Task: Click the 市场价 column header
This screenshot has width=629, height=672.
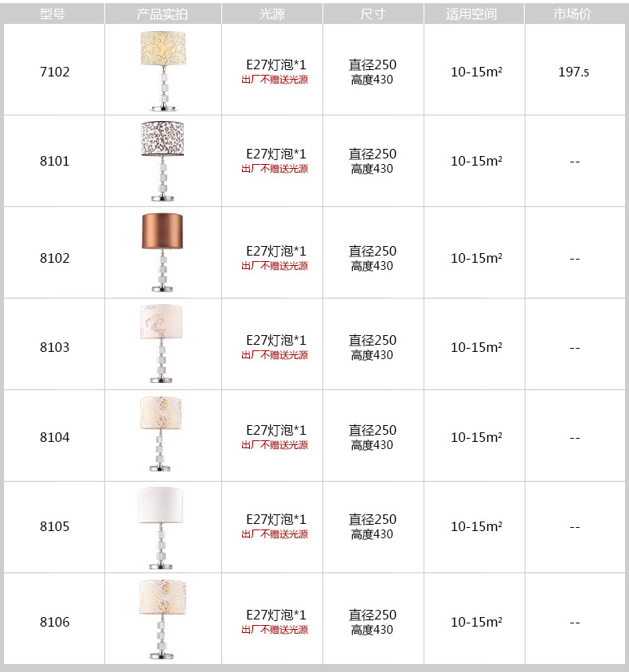Action: (575, 14)
